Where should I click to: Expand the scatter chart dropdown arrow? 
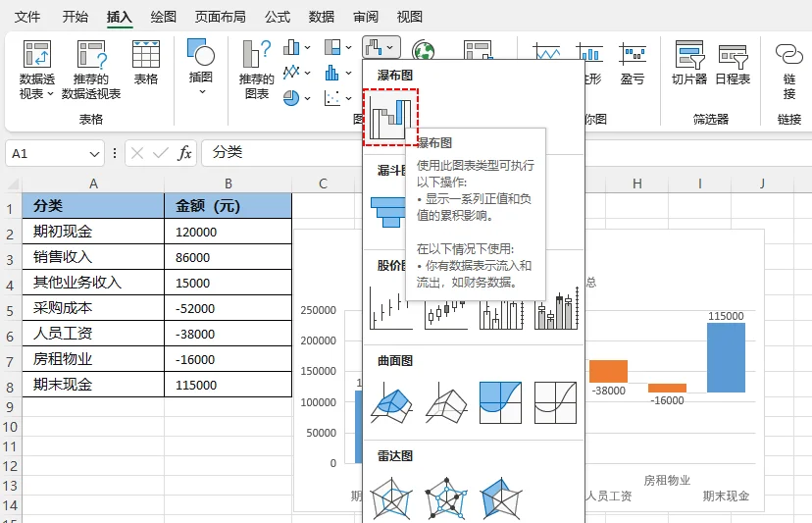[348, 98]
